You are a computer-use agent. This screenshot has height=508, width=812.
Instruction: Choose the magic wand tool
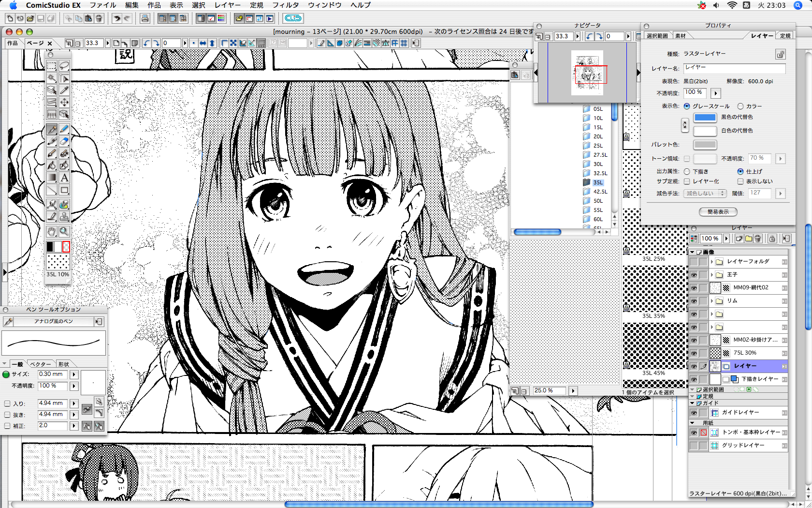point(52,78)
